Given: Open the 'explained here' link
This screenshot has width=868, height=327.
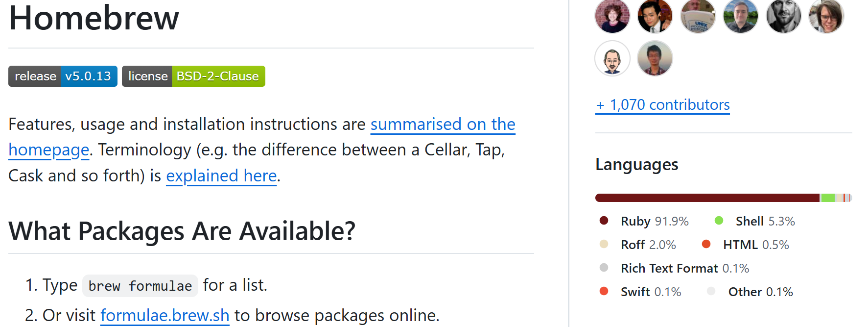Looking at the screenshot, I should (221, 176).
